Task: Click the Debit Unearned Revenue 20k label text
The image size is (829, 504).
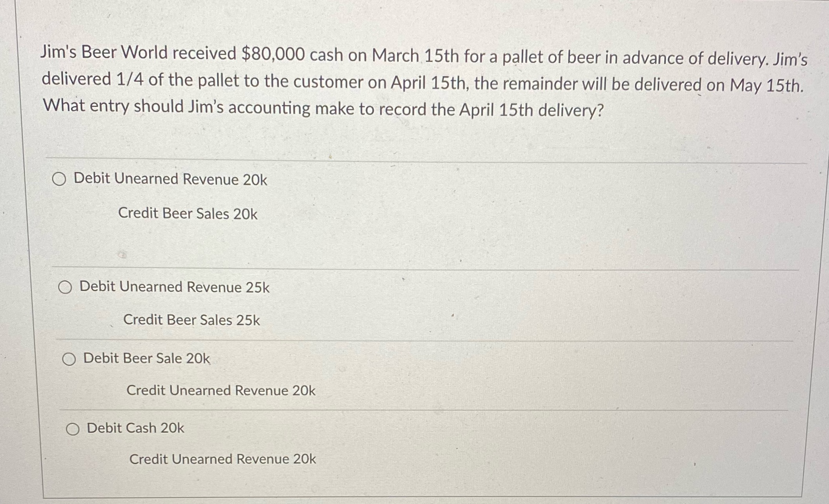Action: 171,179
